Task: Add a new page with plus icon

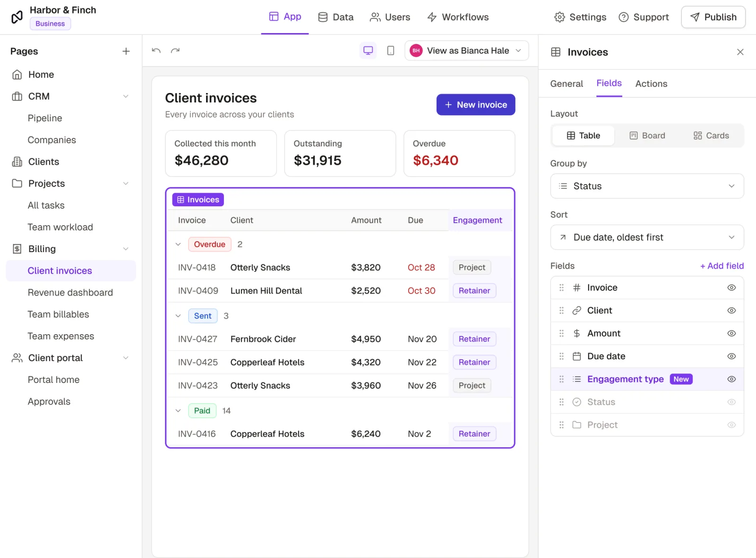Action: 126,51
